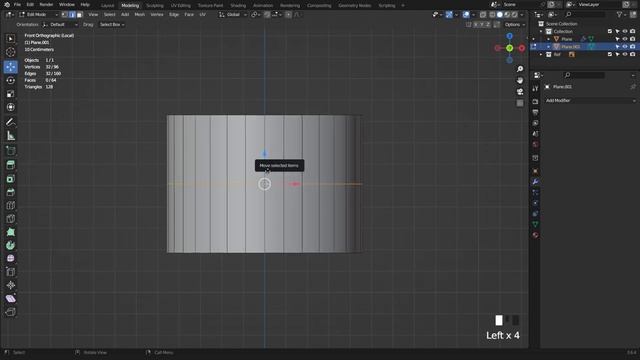Click the properties editor search field

tap(584, 75)
